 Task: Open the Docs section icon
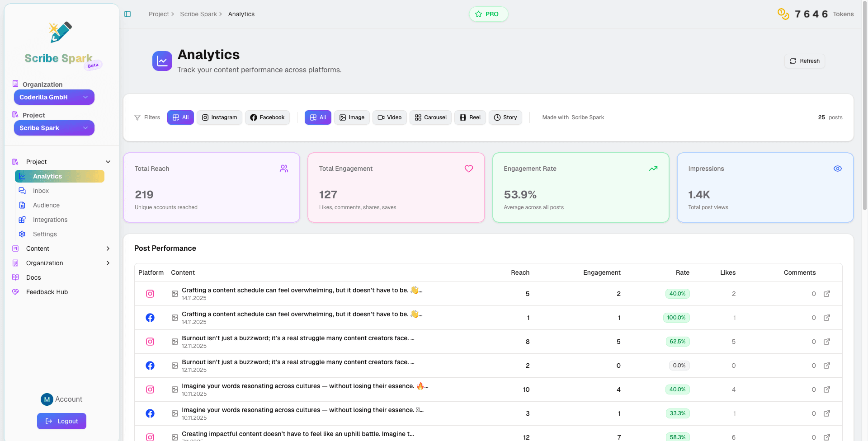(15, 277)
